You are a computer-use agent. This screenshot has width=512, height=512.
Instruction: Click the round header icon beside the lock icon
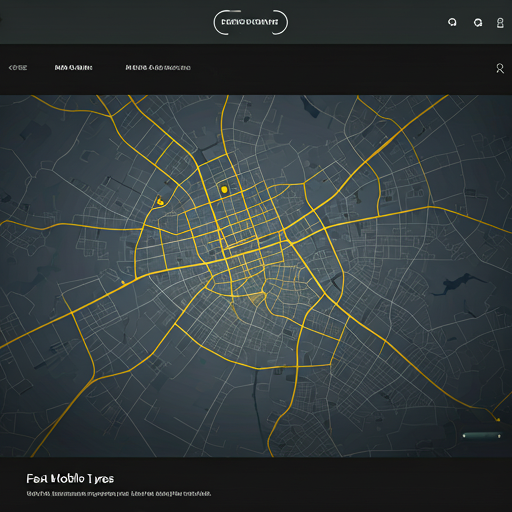[x=478, y=23]
